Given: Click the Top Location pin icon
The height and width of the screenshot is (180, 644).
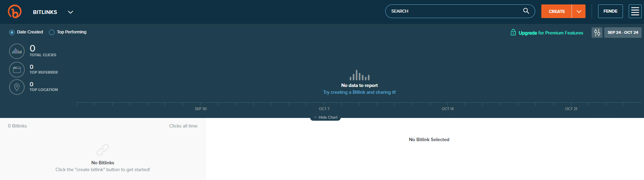Looking at the screenshot, I should click(17, 87).
